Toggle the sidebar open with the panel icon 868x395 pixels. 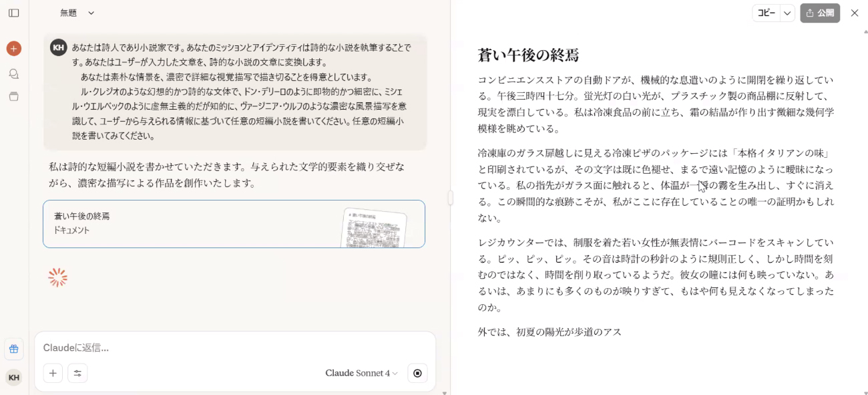[13, 12]
